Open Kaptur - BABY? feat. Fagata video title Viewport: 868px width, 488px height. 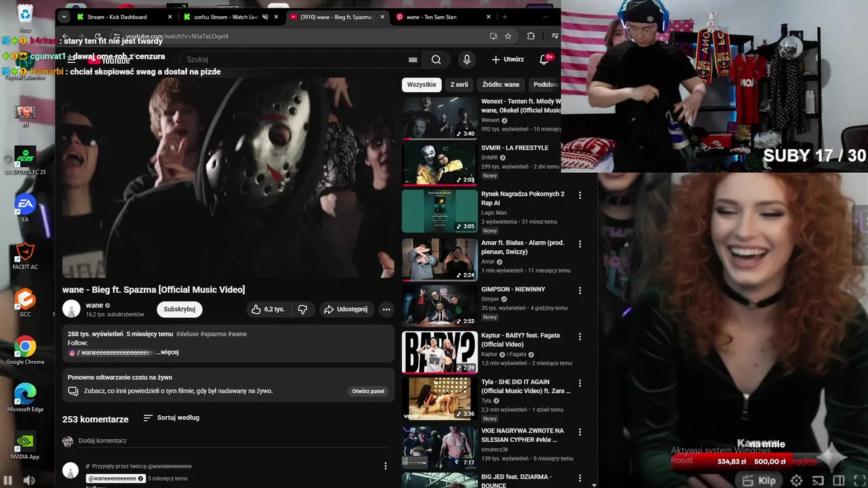[x=521, y=340]
